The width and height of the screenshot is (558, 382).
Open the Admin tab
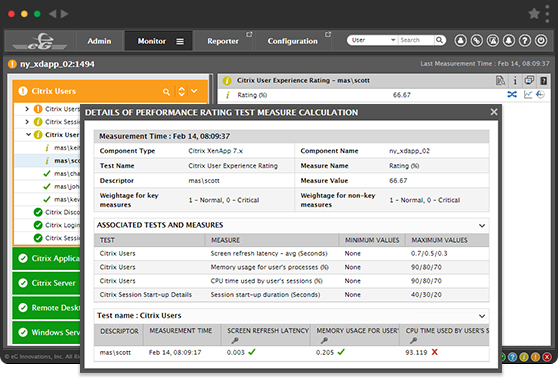click(99, 41)
